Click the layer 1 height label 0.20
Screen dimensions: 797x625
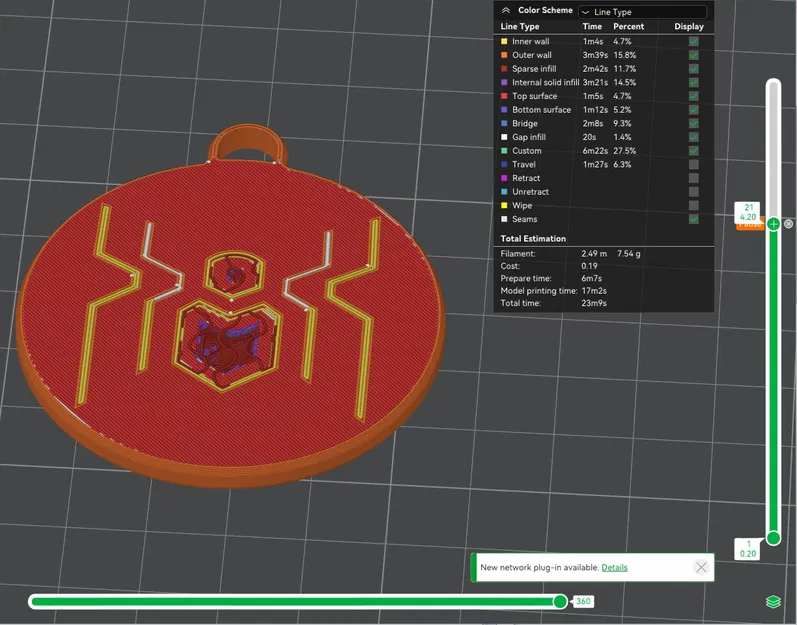click(747, 553)
